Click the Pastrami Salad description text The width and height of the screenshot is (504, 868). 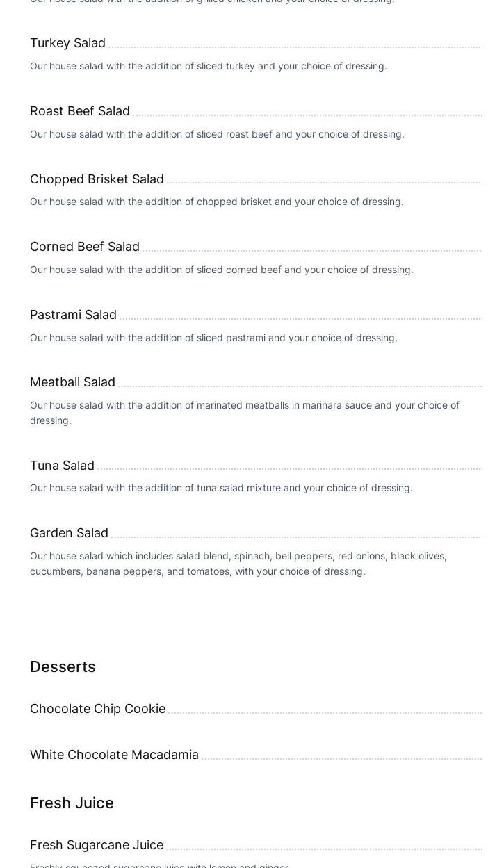click(213, 338)
